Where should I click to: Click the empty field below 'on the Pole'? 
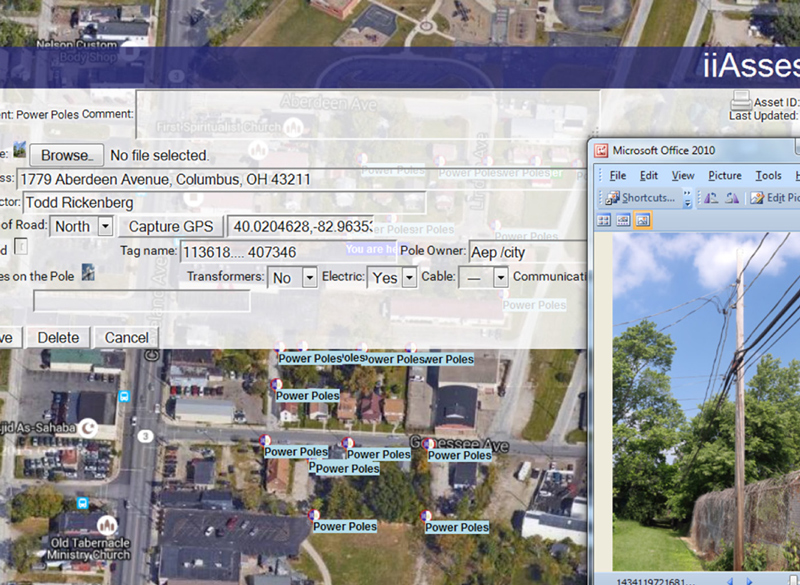click(x=142, y=301)
